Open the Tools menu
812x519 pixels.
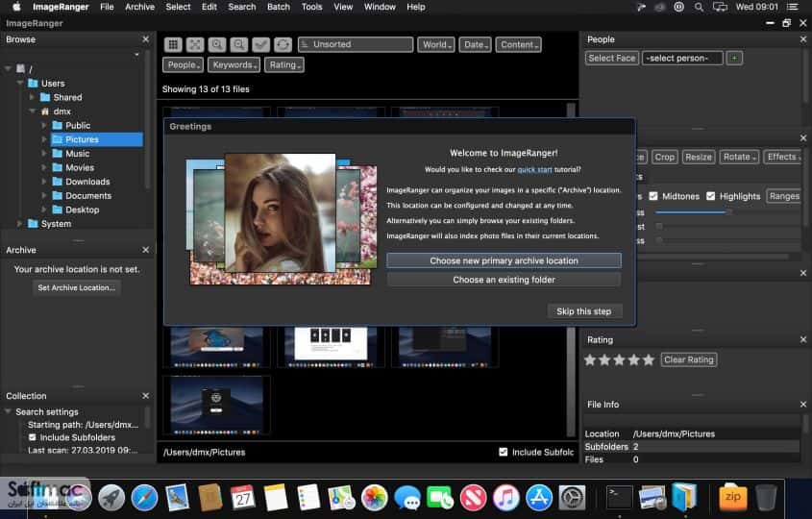point(311,7)
